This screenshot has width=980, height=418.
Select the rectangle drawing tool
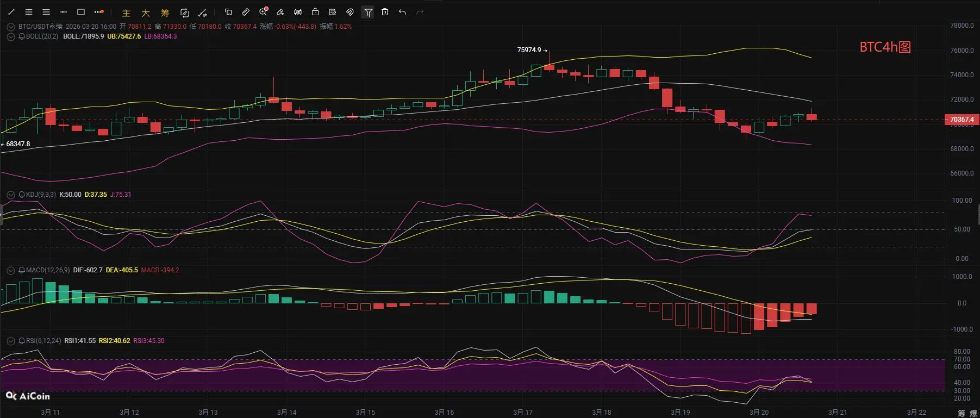(81, 12)
